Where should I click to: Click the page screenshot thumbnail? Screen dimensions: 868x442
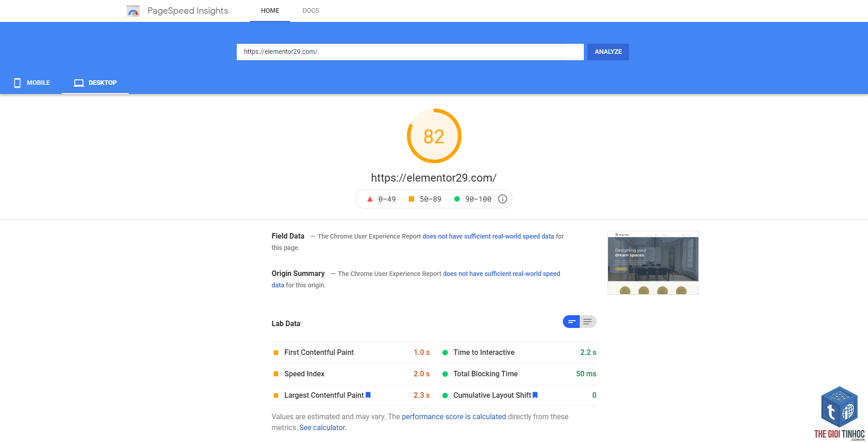pyautogui.click(x=653, y=263)
